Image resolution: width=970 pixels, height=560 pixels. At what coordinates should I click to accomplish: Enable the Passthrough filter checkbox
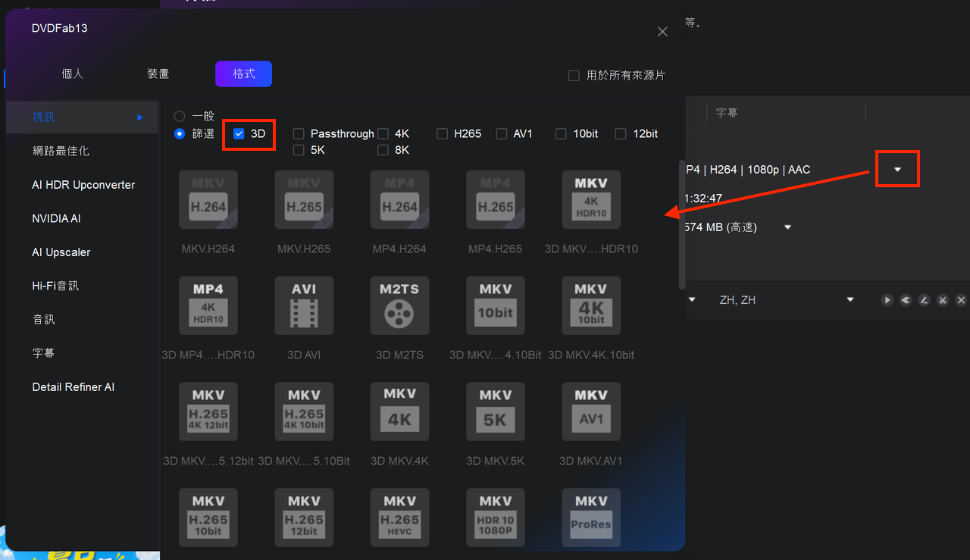point(299,133)
